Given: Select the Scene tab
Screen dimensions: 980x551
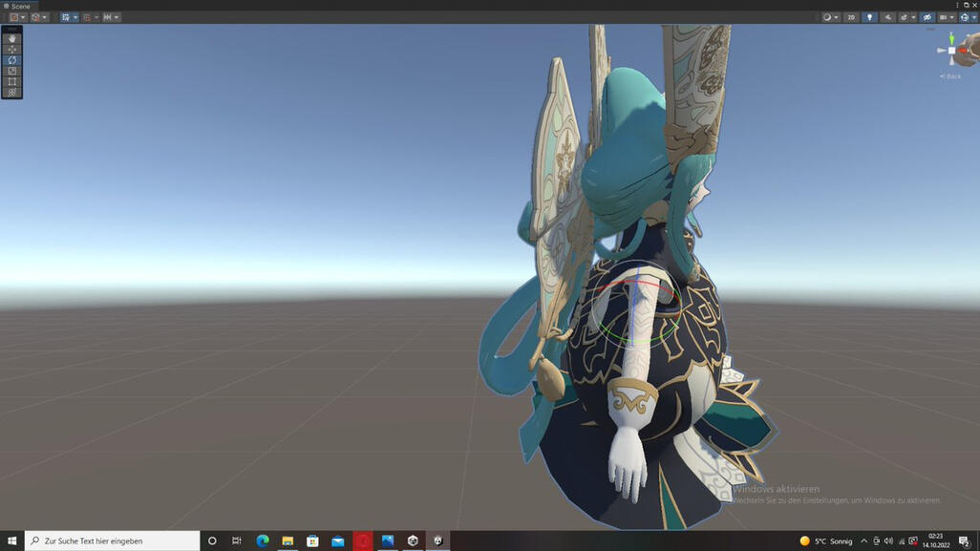Looking at the screenshot, I should (x=19, y=6).
